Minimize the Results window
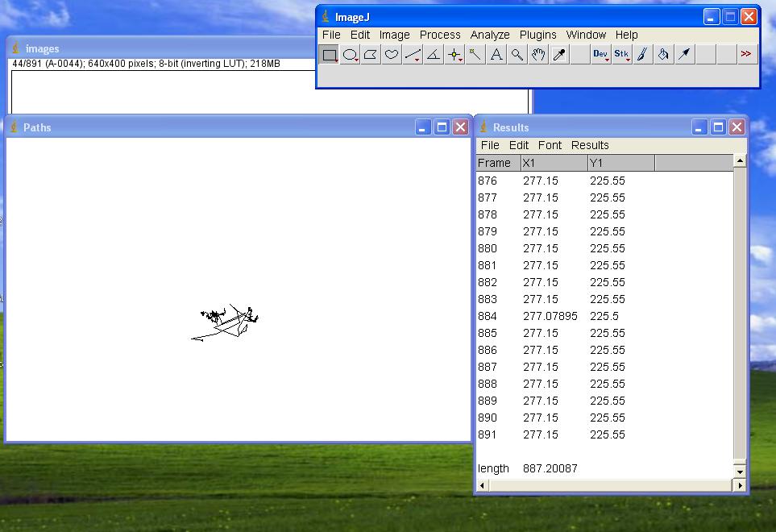The height and width of the screenshot is (532, 776). 699,127
